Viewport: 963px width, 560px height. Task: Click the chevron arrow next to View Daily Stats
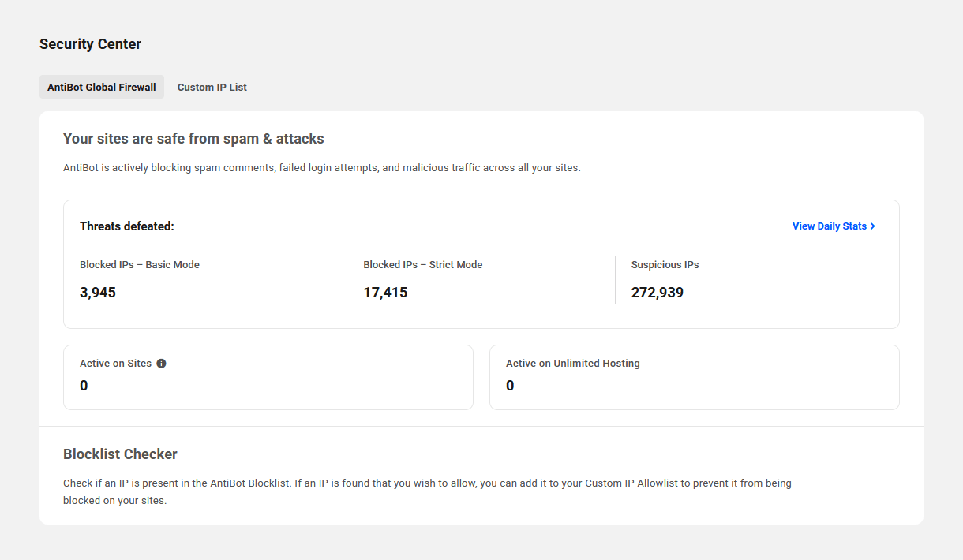[873, 226]
